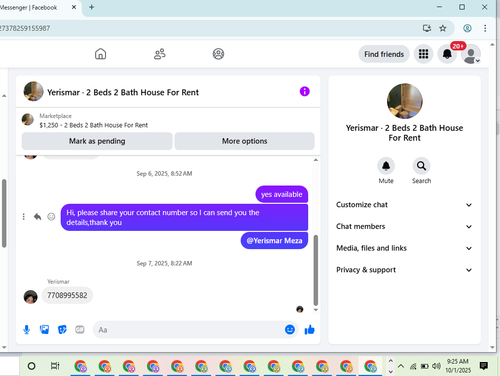The width and height of the screenshot is (500, 376).
Task: Click the 'yes available' message bubble
Action: [x=282, y=194]
